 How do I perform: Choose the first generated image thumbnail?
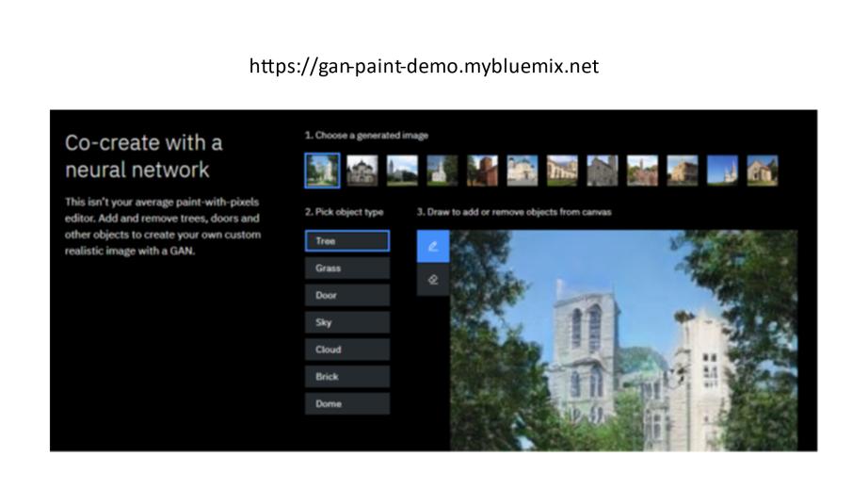(322, 171)
